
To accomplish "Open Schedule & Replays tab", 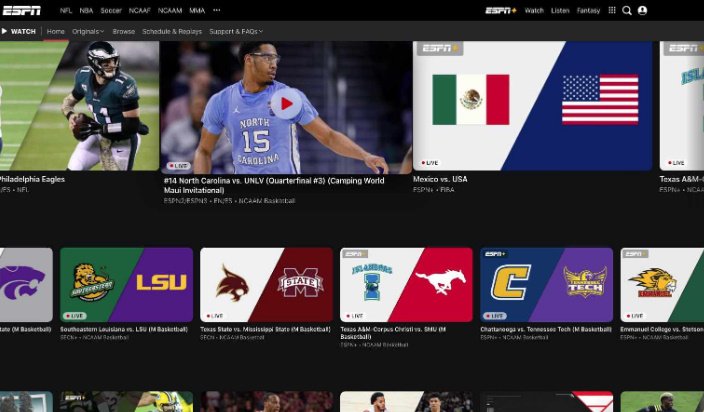I will pos(171,31).
